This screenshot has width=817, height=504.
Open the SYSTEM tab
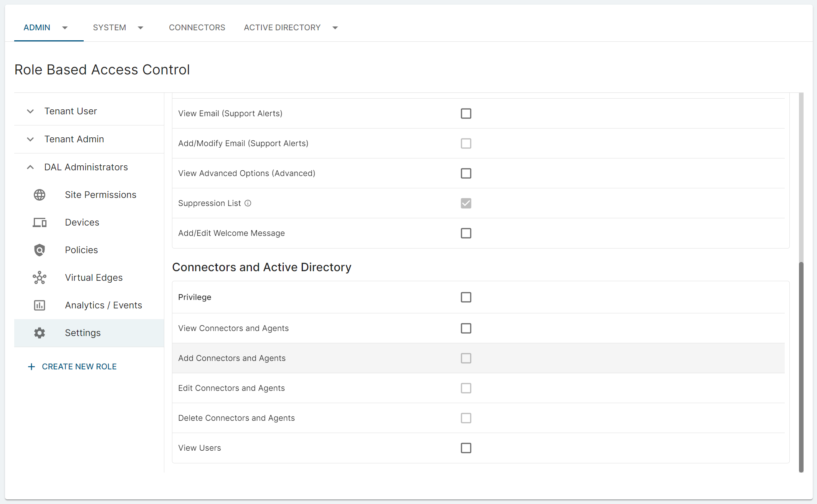click(109, 28)
